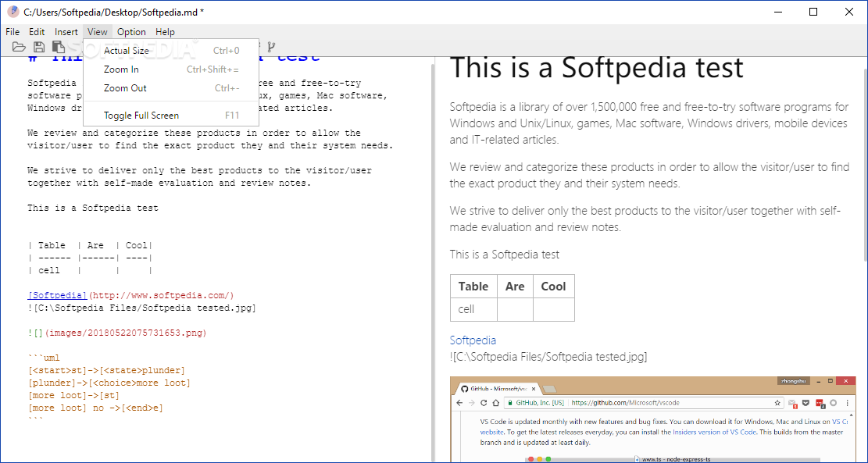The image size is (868, 463).
Task: Click the '| cell |' editor row
Action: click(90, 270)
